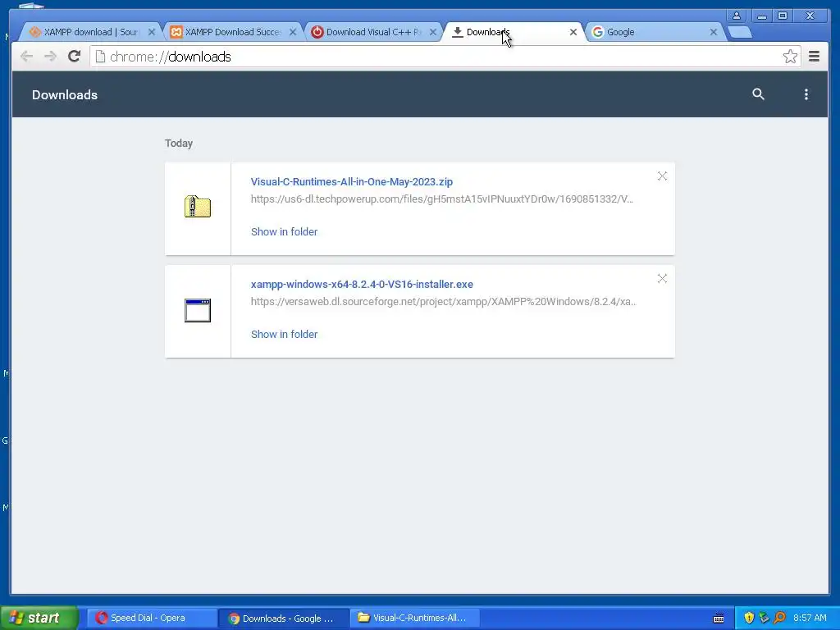Viewport: 840px width, 630px height.
Task: Click the orange magnifier tray icon
Action: 779,618
